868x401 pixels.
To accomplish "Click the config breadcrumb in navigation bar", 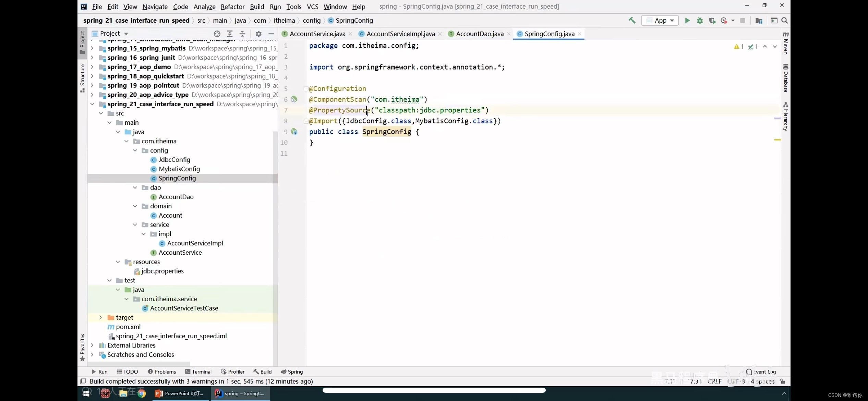I will [x=312, y=21].
